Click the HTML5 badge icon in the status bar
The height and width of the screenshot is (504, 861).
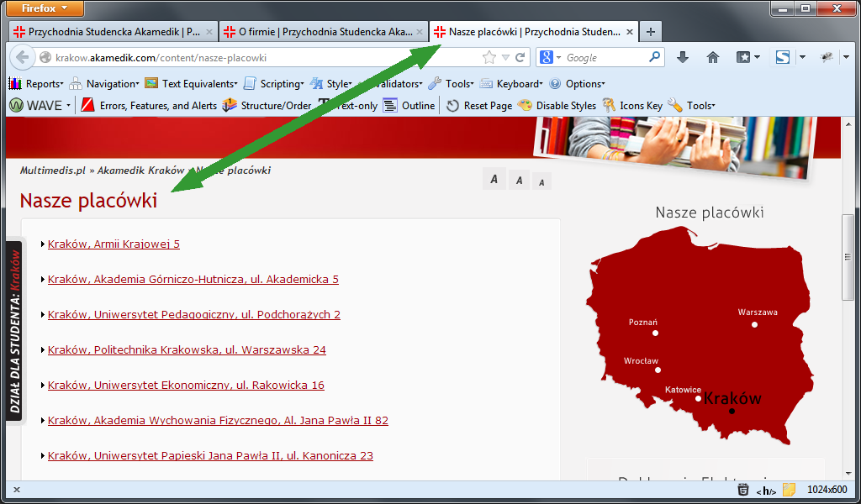point(743,489)
